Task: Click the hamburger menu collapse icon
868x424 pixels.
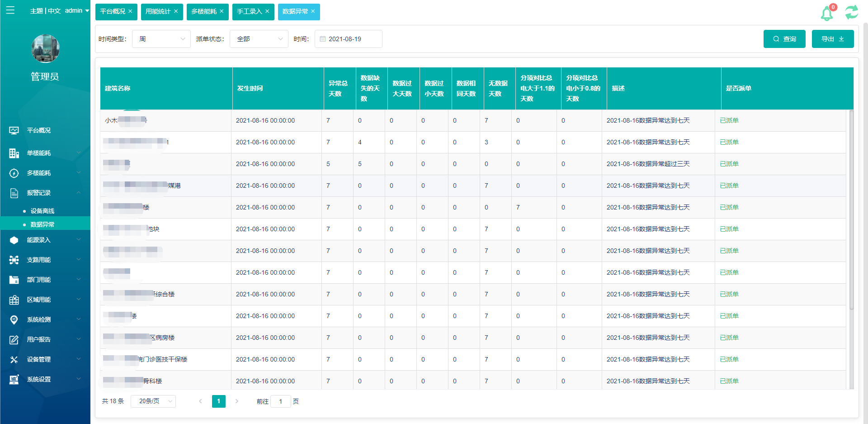Action: (10, 10)
